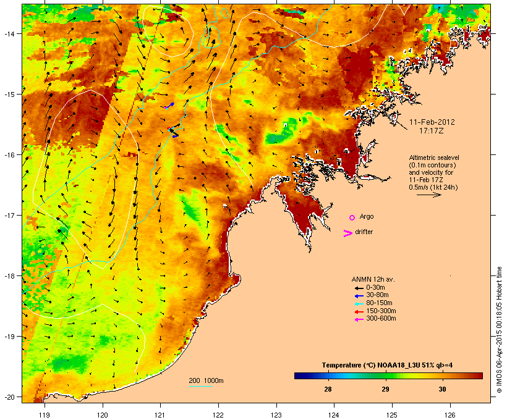The image size is (507, 420).
Task: Click the cyan 80-150m legend arrow
Action: click(359, 304)
